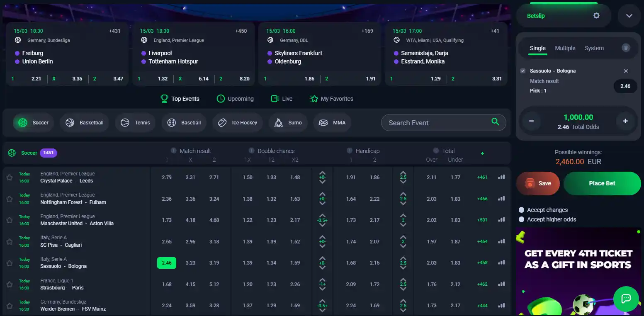
Task: Switch betslip to Multiple tab
Action: [565, 48]
